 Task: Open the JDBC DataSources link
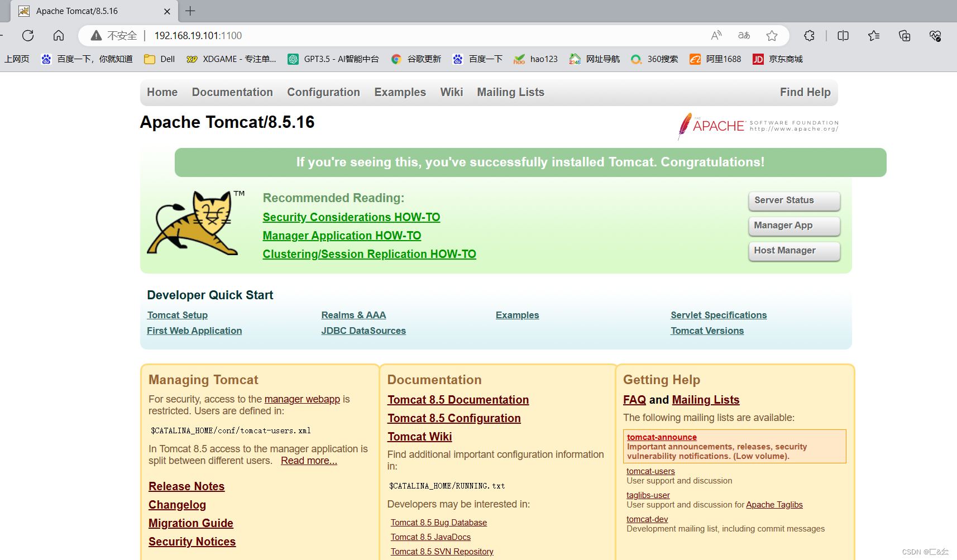click(x=363, y=331)
